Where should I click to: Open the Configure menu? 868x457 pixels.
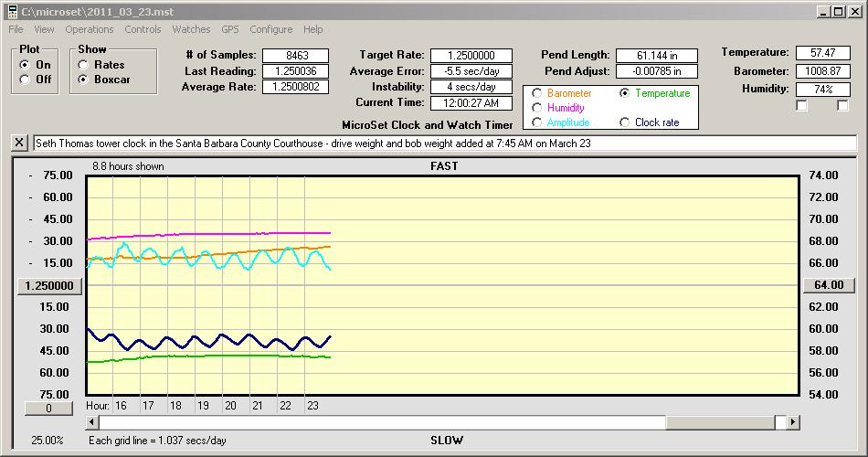pos(270,29)
